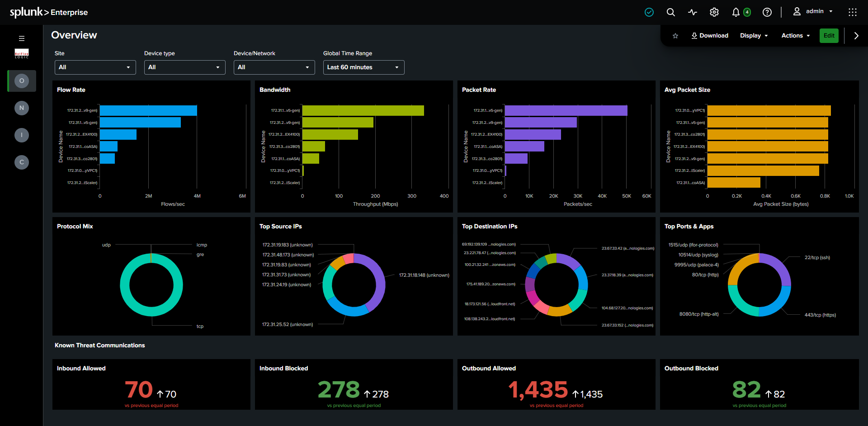
Task: Select the N sidebar navigation icon
Action: coord(22,108)
